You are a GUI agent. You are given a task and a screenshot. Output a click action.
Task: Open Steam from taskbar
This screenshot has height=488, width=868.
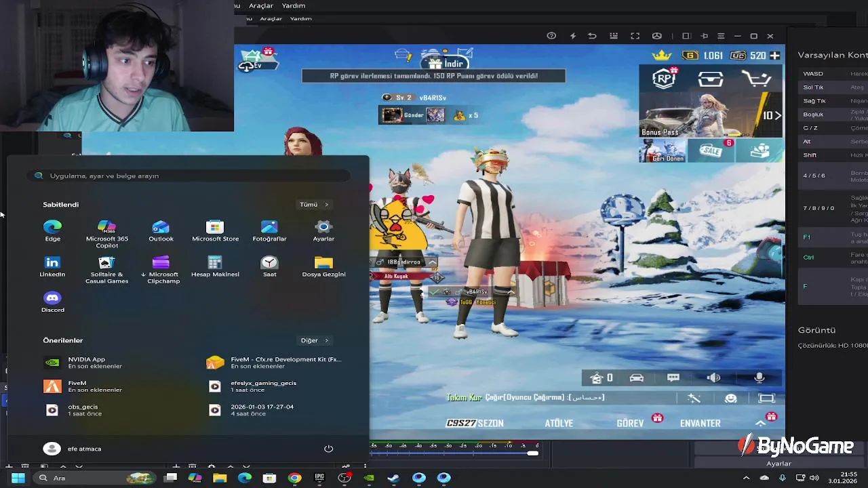(393, 478)
